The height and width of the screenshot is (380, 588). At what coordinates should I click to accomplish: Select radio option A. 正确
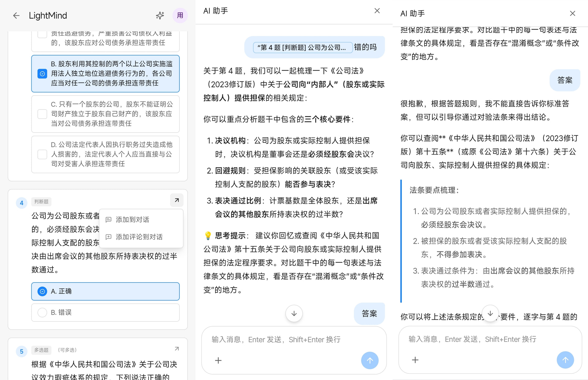42,291
